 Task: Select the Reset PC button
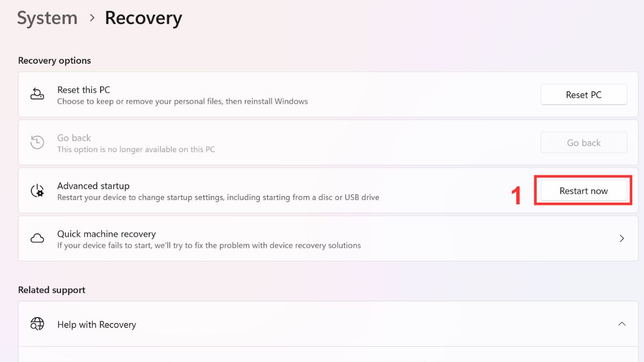583,94
